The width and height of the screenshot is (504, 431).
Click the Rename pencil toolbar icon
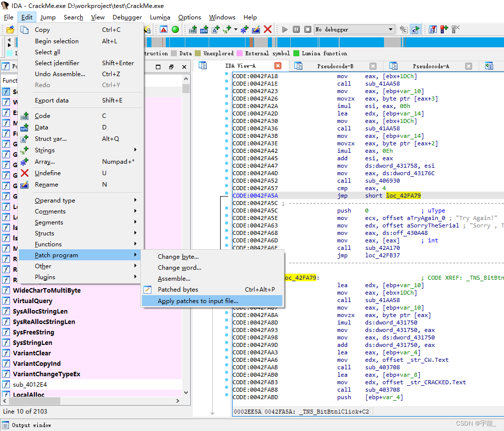[256, 29]
